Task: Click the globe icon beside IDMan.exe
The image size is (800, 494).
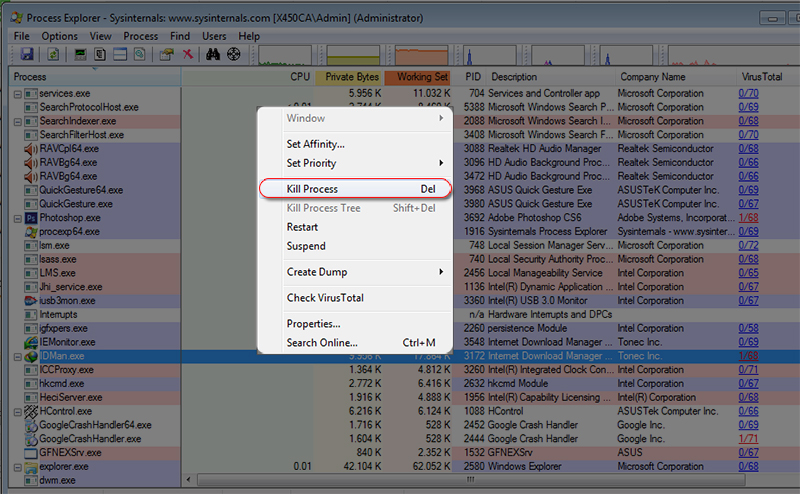Action: coord(31,356)
